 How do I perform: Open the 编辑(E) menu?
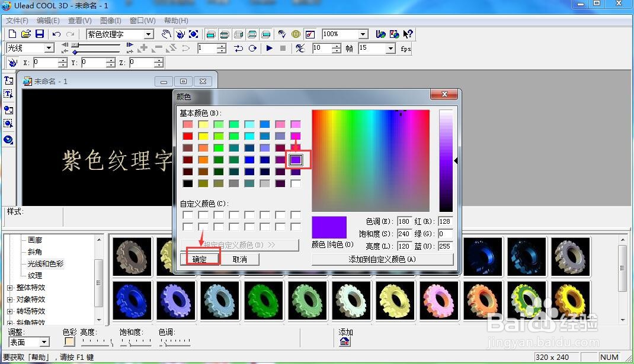point(48,21)
